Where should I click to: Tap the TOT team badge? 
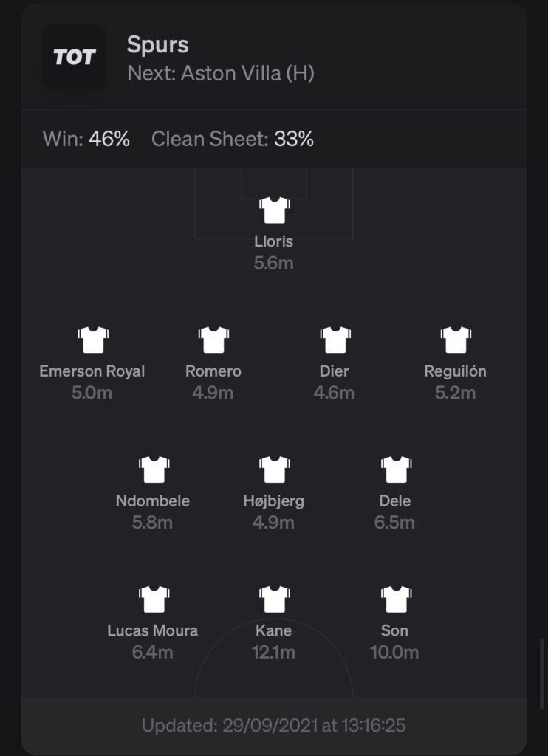coord(74,56)
